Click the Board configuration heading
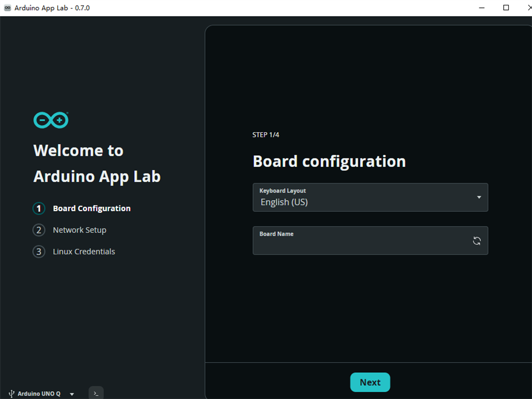The image size is (532, 399). tap(329, 161)
